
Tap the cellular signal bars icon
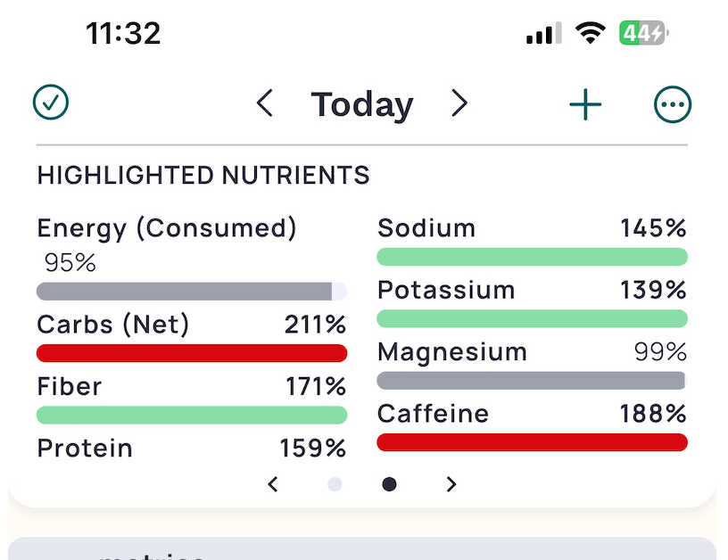click(543, 35)
